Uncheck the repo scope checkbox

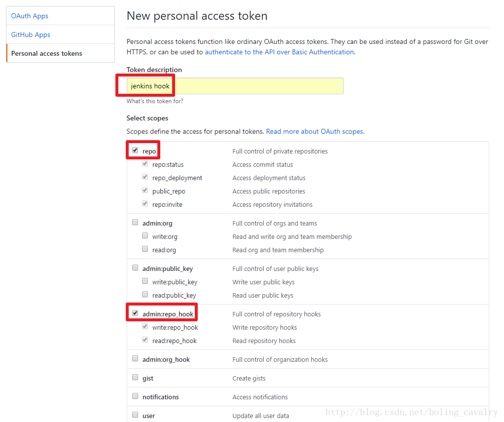(135, 150)
